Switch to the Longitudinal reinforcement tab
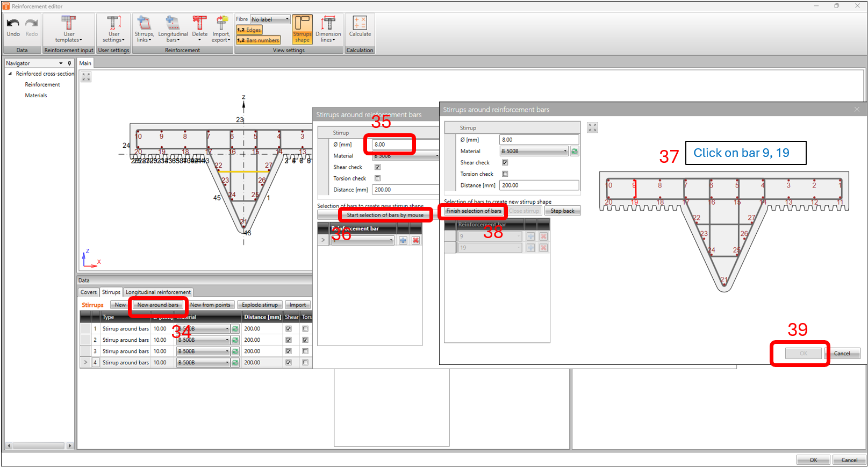The width and height of the screenshot is (868, 467). [158, 292]
